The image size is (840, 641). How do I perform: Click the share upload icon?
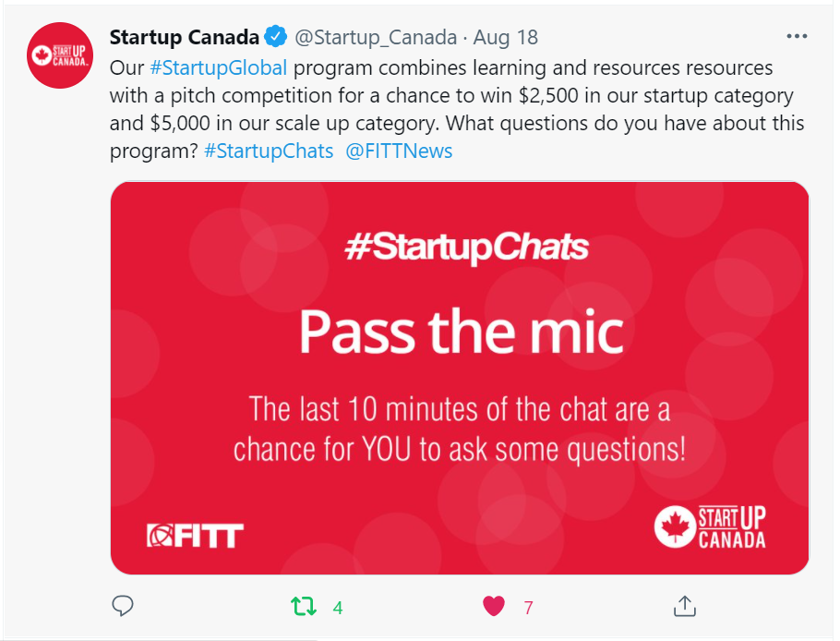click(684, 606)
